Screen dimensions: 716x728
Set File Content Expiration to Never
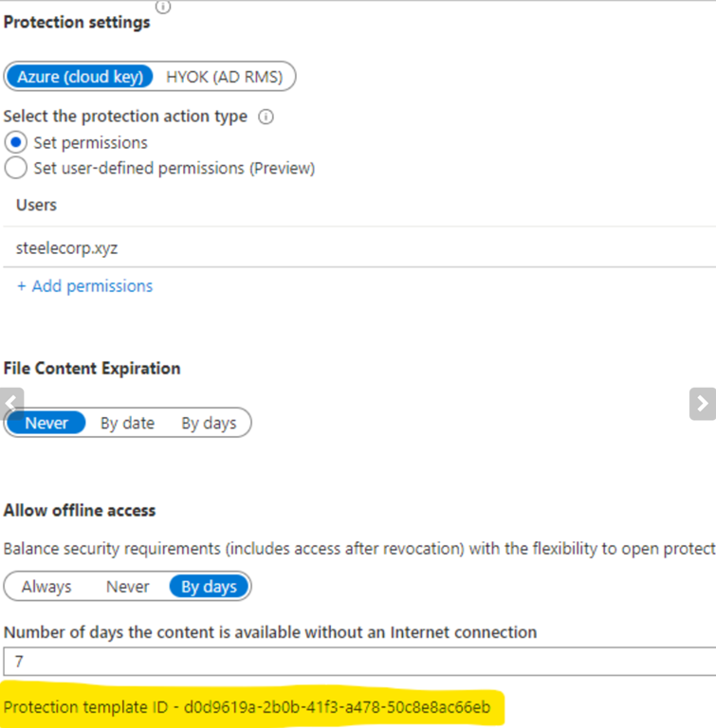[x=46, y=423]
